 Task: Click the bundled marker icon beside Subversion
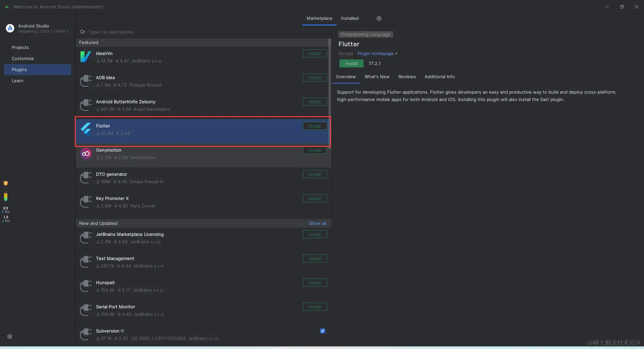[x=122, y=331]
